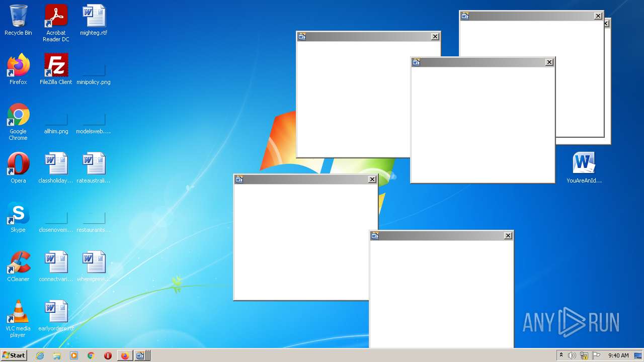The width and height of the screenshot is (644, 362).
Task: Open system menu icon of window cut off by taskbar
Action: (x=374, y=236)
